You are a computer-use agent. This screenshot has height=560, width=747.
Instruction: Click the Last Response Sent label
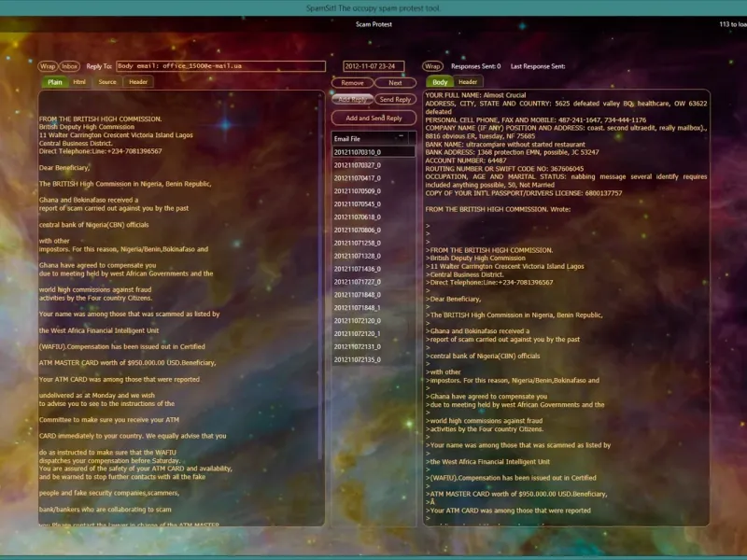coord(538,66)
